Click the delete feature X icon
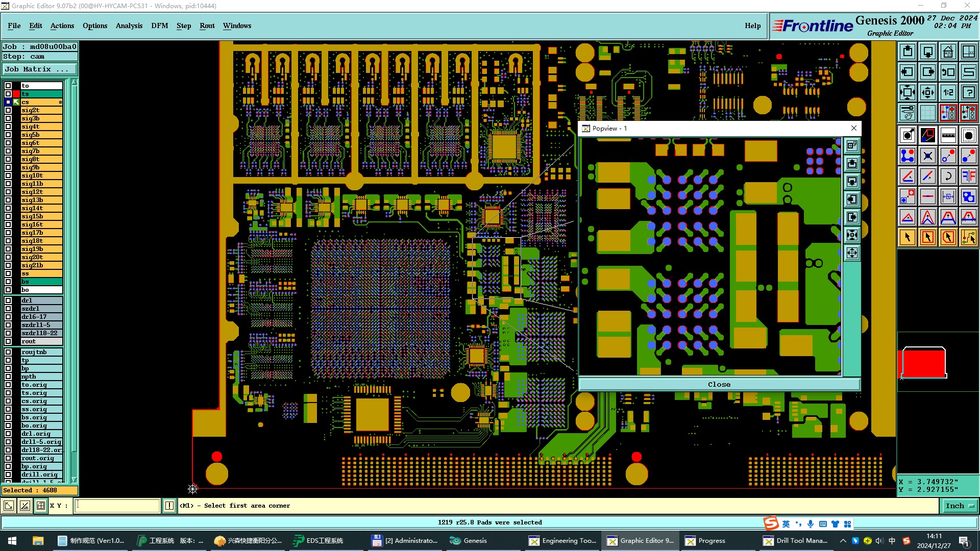Image resolution: width=980 pixels, height=551 pixels. pyautogui.click(x=927, y=156)
